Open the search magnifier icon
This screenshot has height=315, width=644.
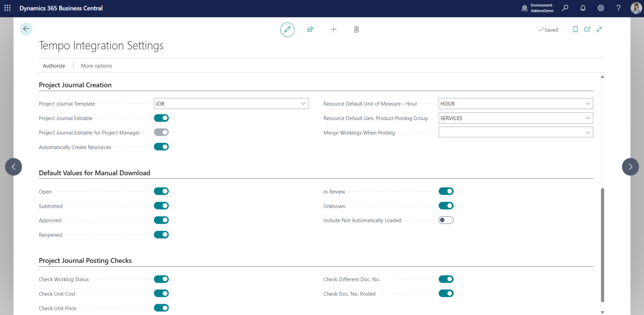(565, 8)
